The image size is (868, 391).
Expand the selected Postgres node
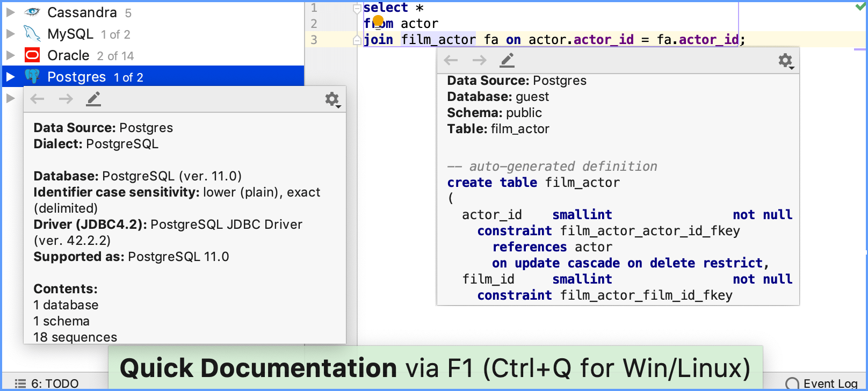[10, 77]
